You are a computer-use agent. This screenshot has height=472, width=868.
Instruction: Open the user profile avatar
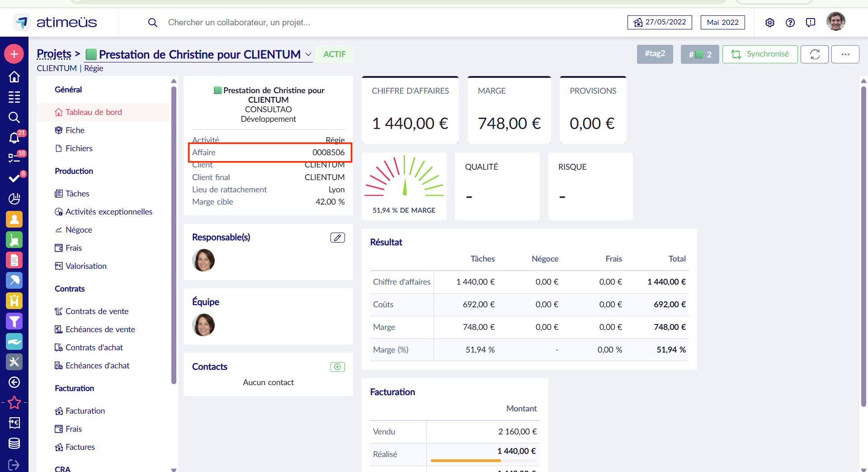836,22
